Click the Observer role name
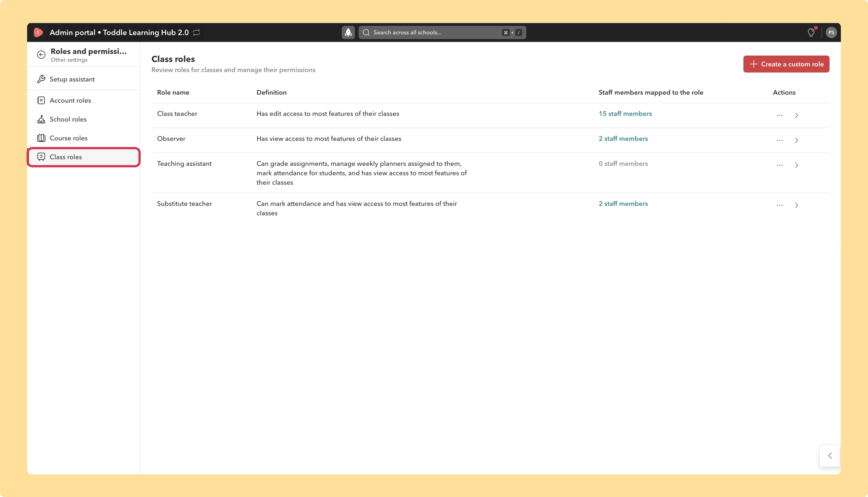The height and width of the screenshot is (497, 868). click(x=171, y=139)
